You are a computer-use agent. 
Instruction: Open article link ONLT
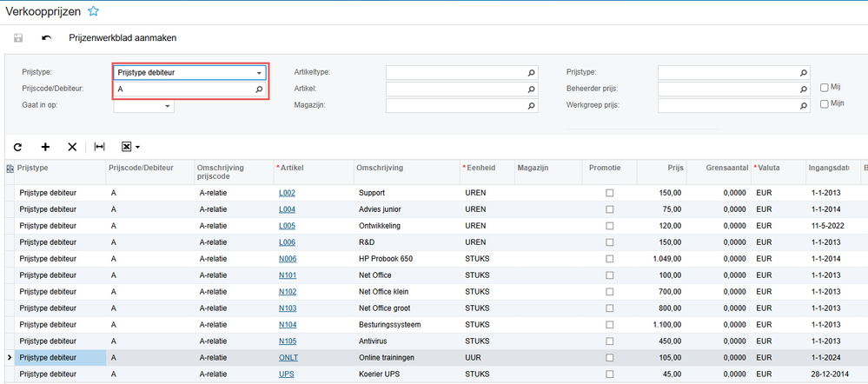click(x=288, y=358)
